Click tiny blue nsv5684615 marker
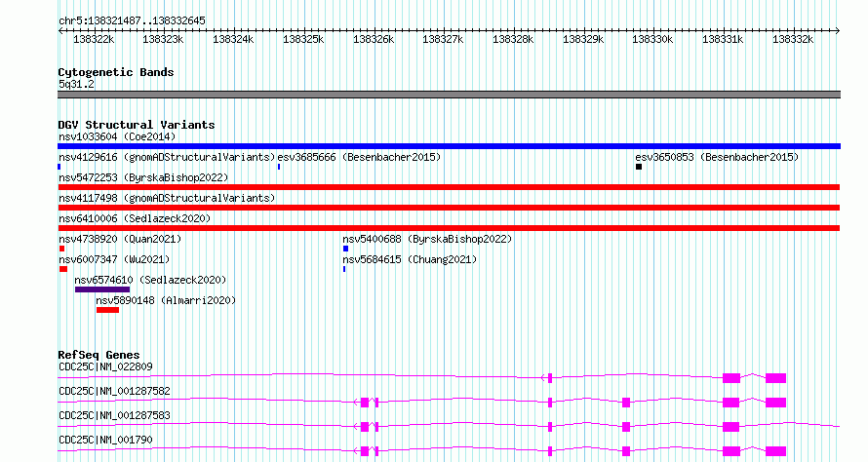 pyautogui.click(x=344, y=269)
